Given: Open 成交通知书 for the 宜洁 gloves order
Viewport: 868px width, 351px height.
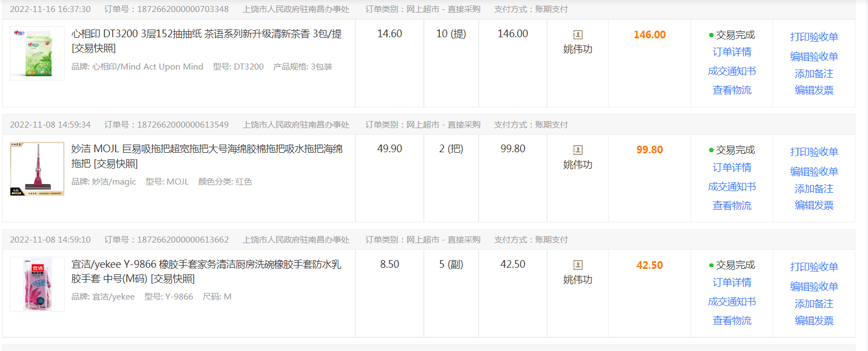Looking at the screenshot, I should coord(732,302).
